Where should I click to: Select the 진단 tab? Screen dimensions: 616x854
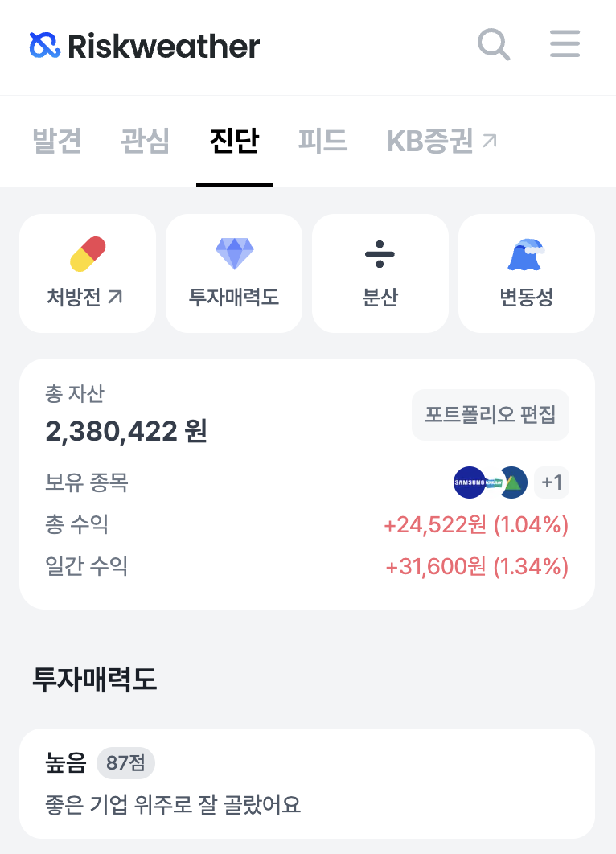point(234,142)
